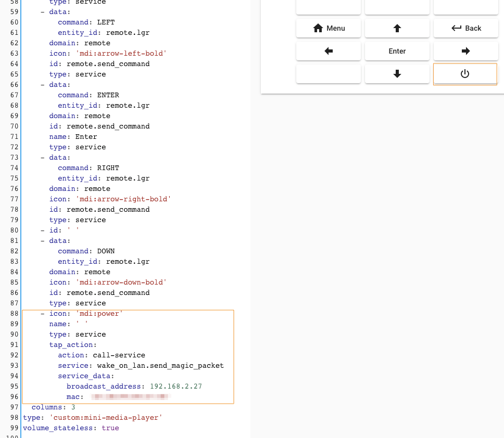The height and width of the screenshot is (438, 504).
Task: Click 'true' after volume_stateless
Action: [x=110, y=428]
